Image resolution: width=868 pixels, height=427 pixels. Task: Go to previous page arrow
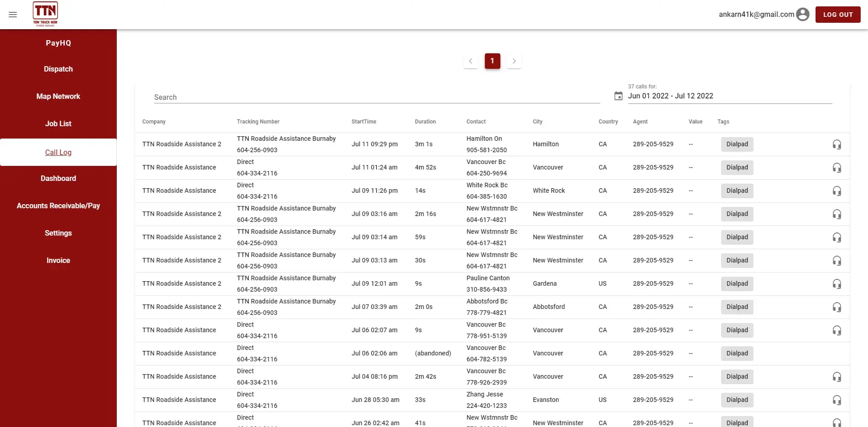tap(470, 61)
